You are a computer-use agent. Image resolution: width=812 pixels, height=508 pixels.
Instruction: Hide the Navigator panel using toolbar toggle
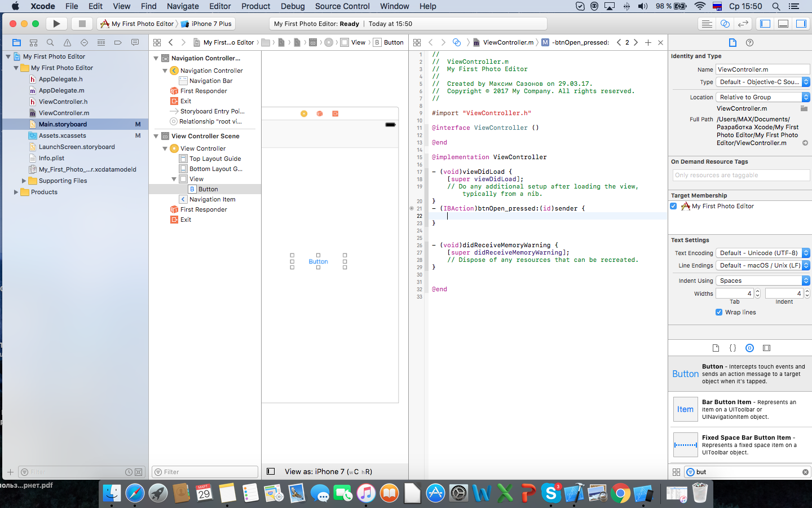pyautogui.click(x=765, y=24)
